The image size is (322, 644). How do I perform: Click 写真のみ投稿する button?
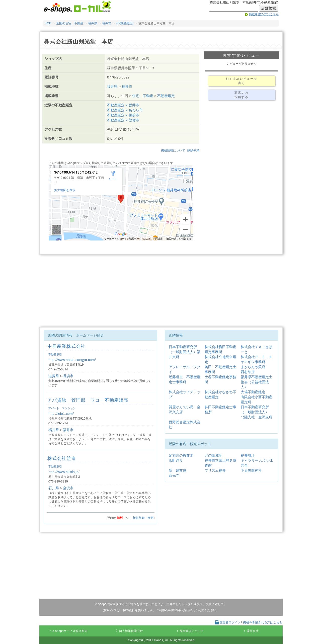coord(241,95)
